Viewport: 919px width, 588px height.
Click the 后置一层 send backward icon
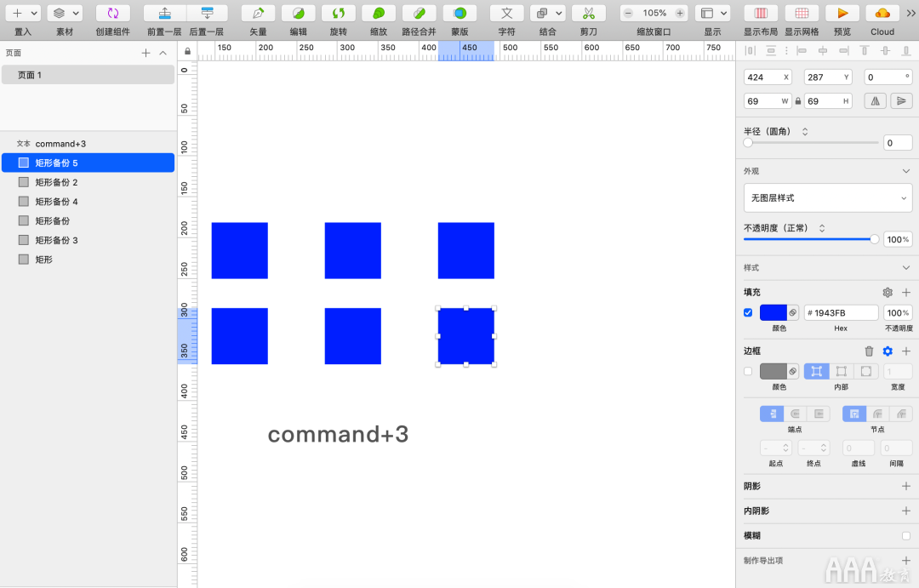pyautogui.click(x=207, y=13)
